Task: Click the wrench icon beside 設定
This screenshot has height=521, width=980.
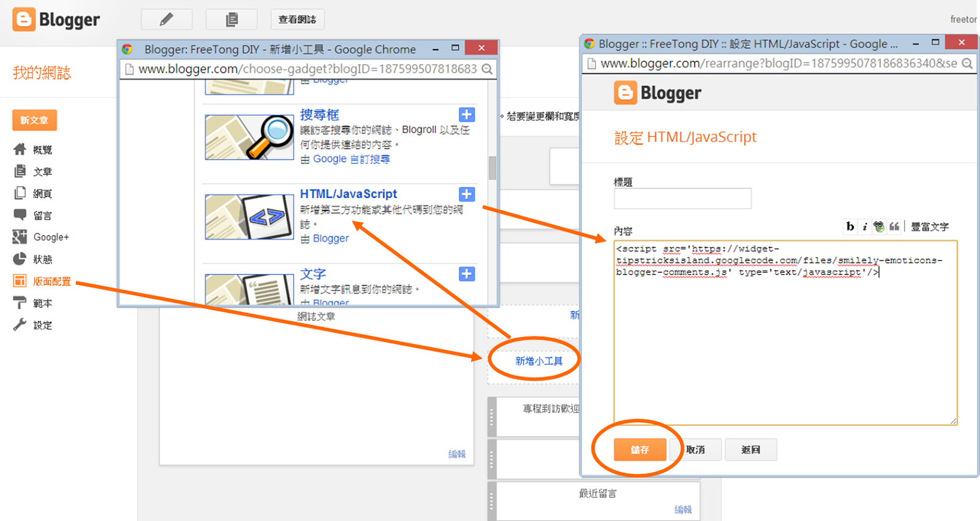Action: (x=20, y=325)
